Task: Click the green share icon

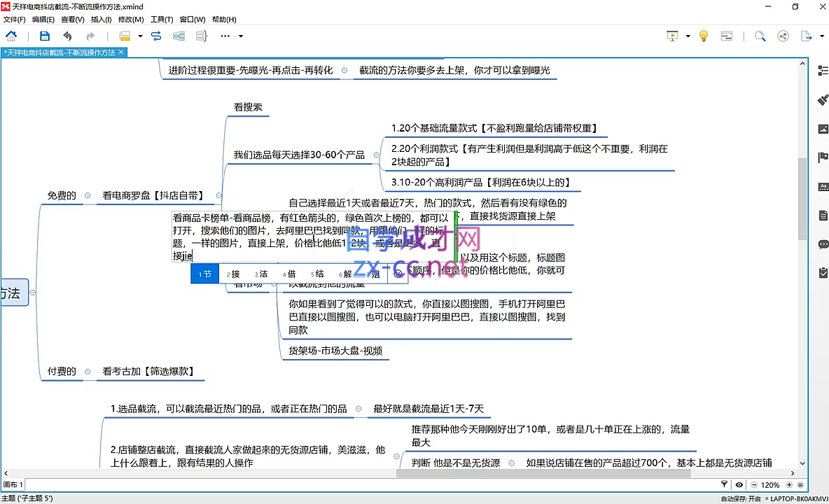Action: pyautogui.click(x=783, y=36)
